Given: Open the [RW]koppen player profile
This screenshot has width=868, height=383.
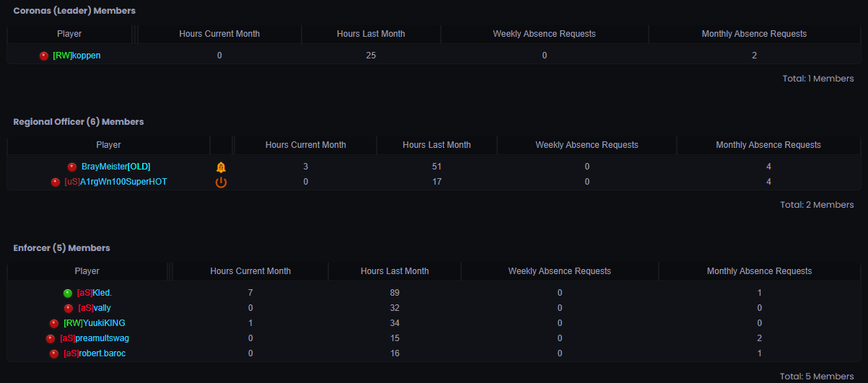Looking at the screenshot, I should pyautogui.click(x=76, y=56).
